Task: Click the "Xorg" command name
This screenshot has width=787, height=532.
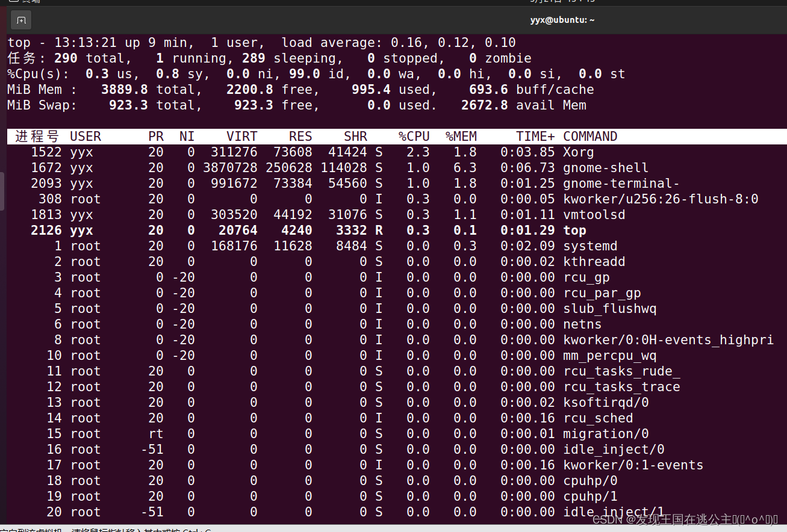Action: coord(579,152)
